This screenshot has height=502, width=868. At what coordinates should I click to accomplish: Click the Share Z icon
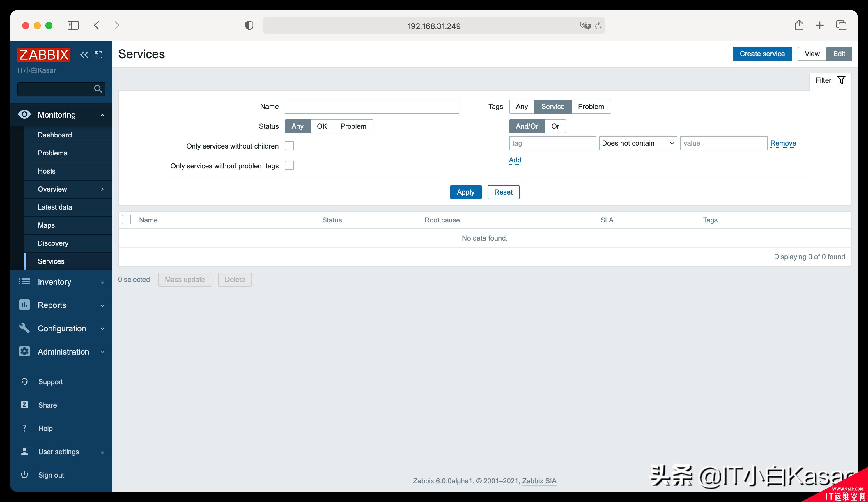click(24, 404)
